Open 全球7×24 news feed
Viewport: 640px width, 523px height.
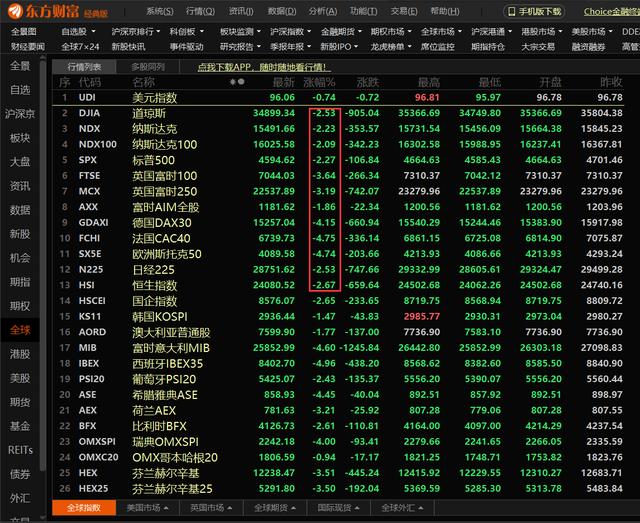[x=80, y=47]
